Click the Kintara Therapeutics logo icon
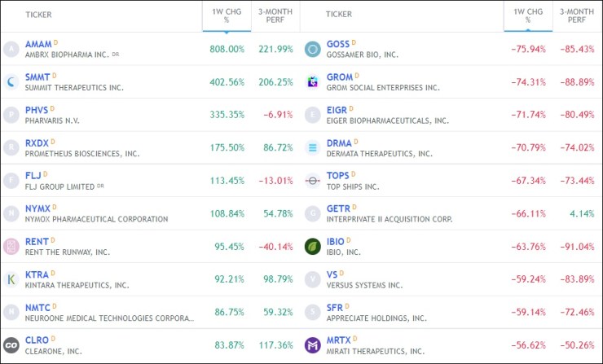The width and height of the screenshot is (603, 364). (x=11, y=279)
